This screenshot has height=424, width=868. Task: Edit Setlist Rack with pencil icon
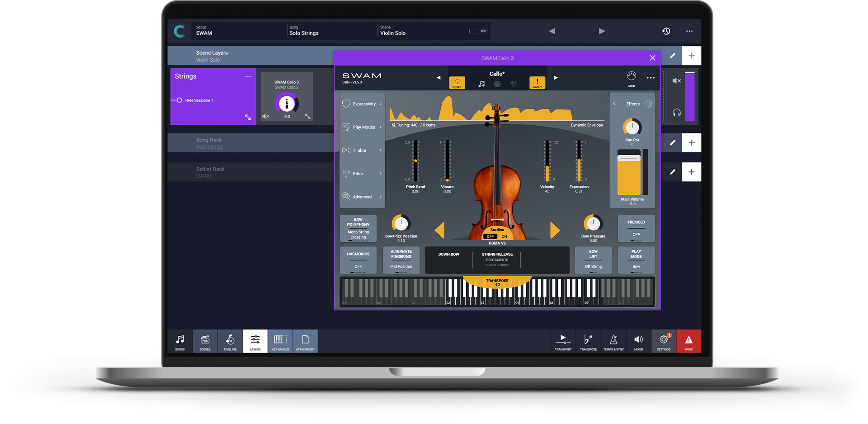[673, 172]
